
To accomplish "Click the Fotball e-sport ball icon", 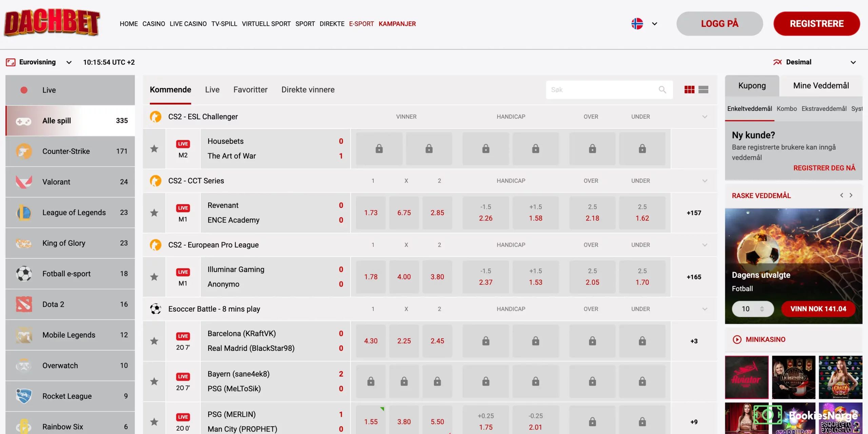I will [24, 274].
